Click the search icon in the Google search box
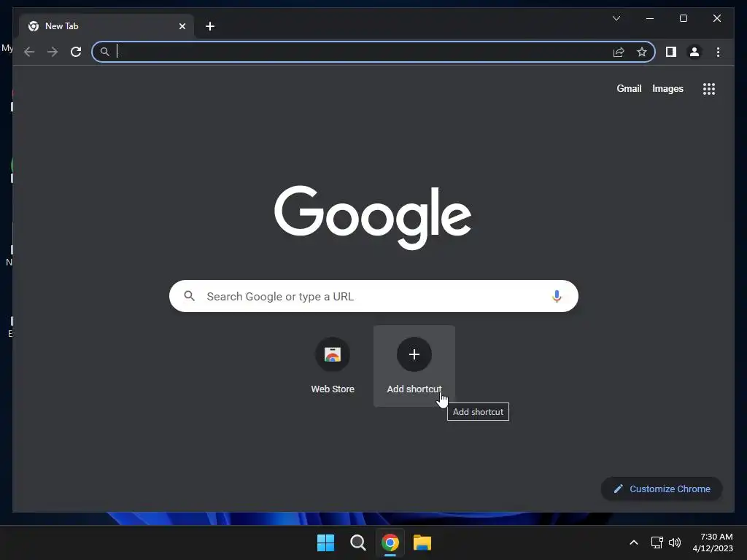The height and width of the screenshot is (560, 747). [189, 296]
